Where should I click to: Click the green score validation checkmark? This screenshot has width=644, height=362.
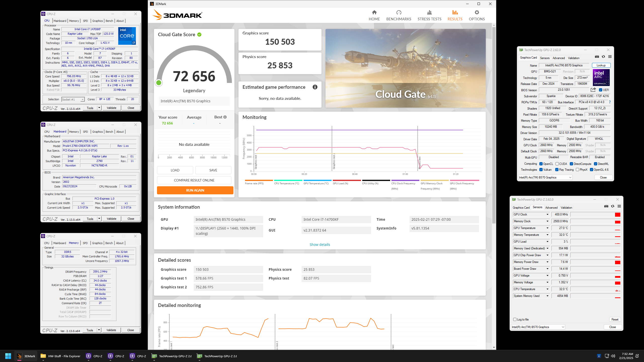(x=199, y=34)
